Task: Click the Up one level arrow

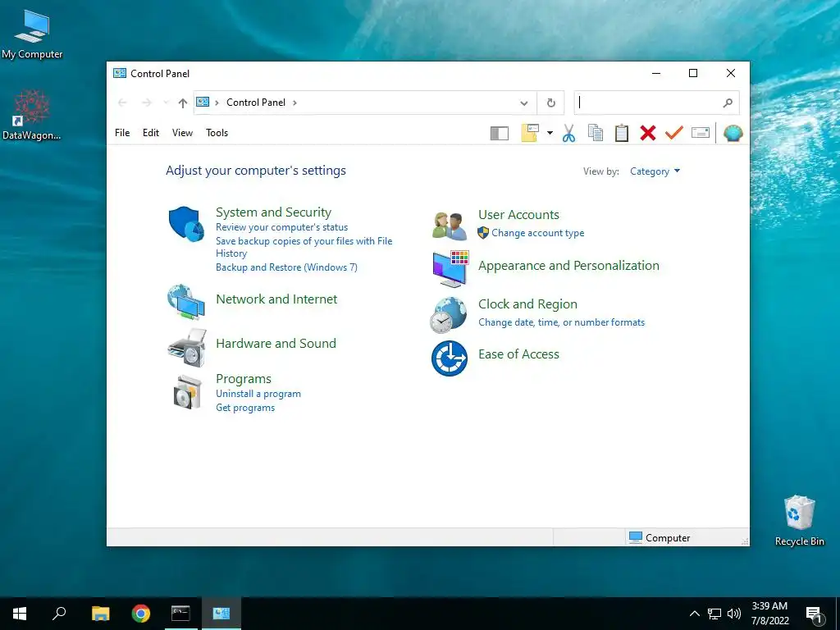Action: click(x=183, y=103)
